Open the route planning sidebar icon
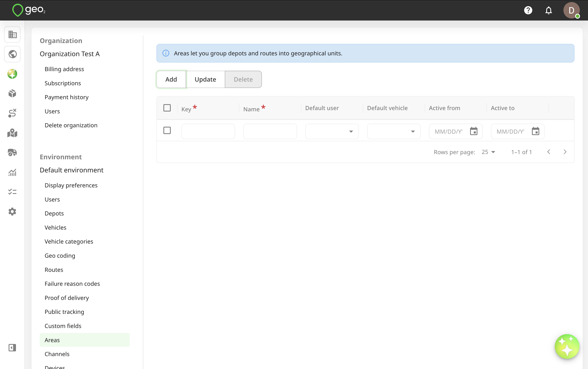Viewport: 588px width, 369px height. [x=12, y=113]
